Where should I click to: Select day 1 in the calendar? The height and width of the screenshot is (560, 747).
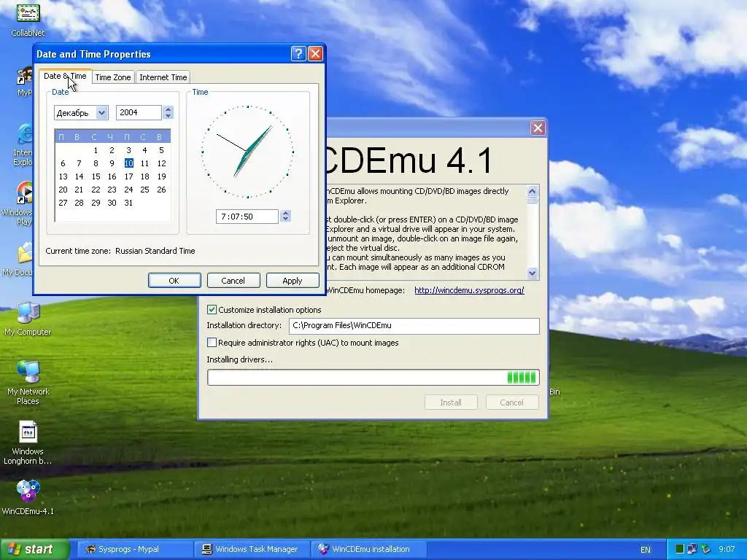pos(96,150)
